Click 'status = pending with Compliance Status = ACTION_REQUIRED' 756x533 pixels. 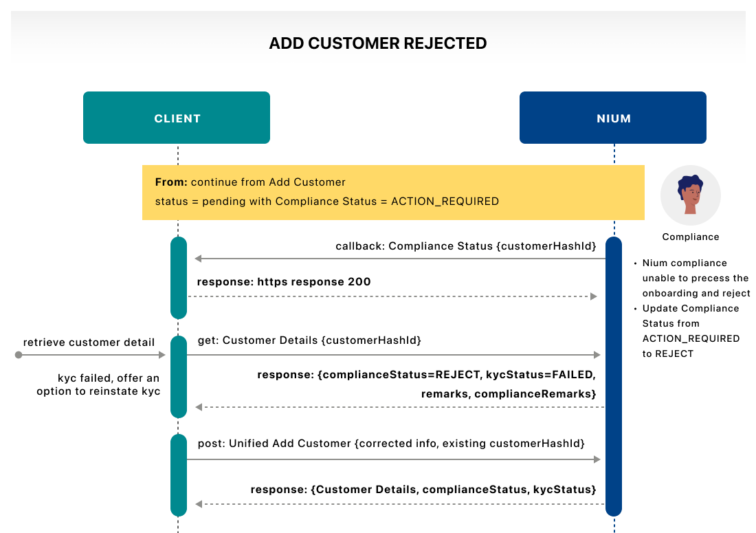(327, 202)
